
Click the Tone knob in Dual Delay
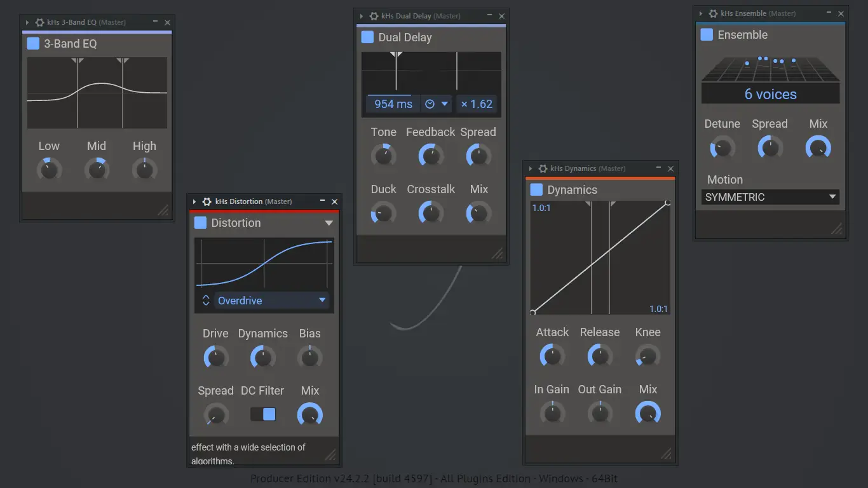click(384, 156)
